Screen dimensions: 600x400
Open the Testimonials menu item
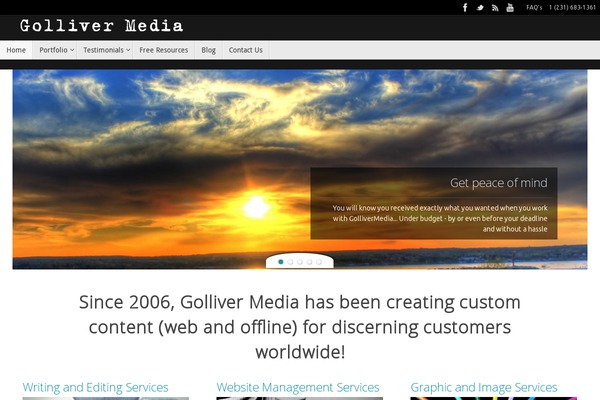click(x=103, y=50)
